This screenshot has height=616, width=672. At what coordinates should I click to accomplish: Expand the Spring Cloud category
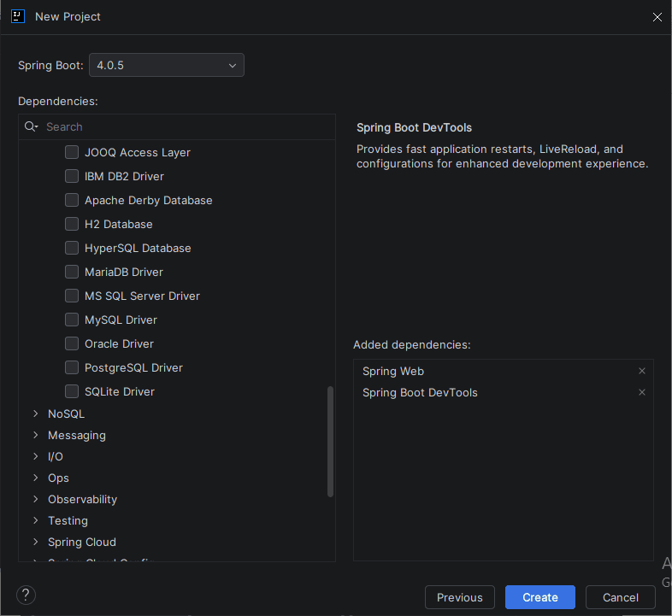pos(36,542)
